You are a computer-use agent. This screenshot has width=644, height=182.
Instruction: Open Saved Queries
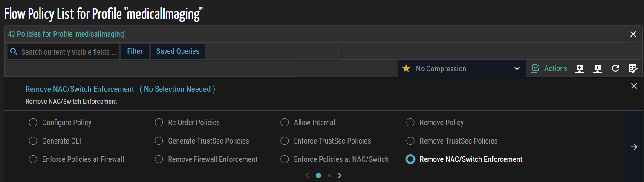pos(178,51)
